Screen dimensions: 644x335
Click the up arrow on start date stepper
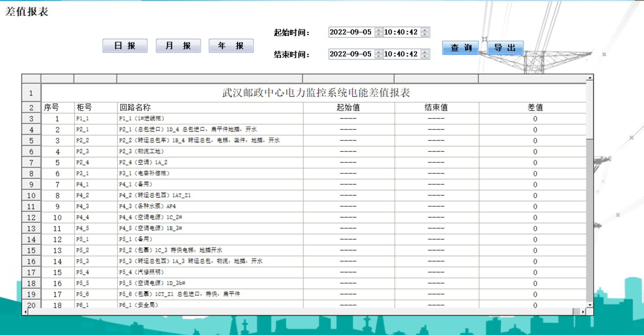(x=378, y=30)
